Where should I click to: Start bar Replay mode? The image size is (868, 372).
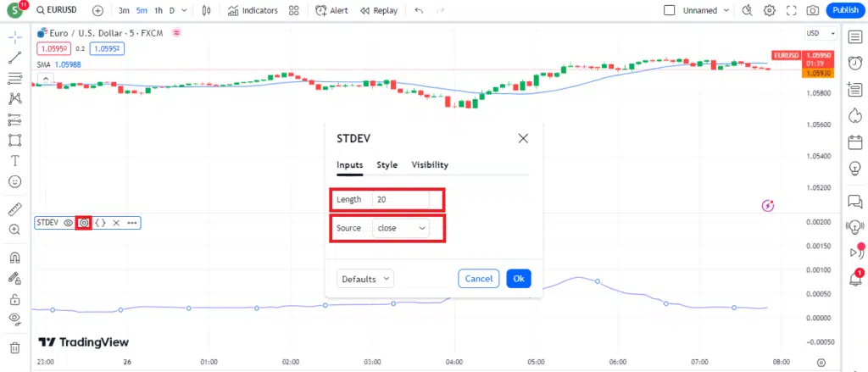[379, 10]
